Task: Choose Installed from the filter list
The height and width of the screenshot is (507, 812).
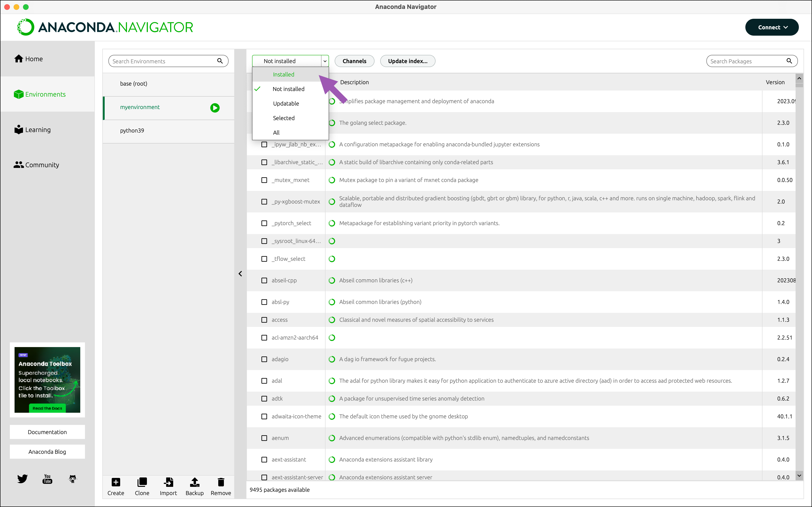Action: [x=283, y=74]
